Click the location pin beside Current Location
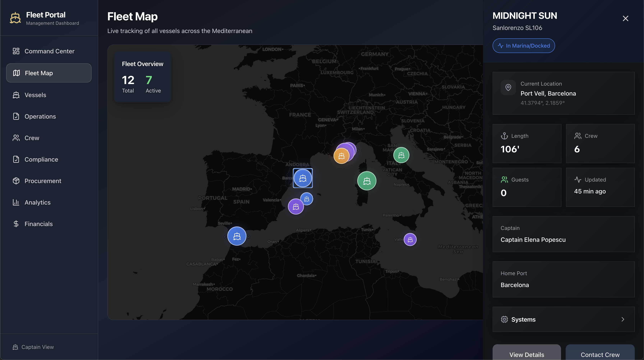The image size is (644, 360). (x=508, y=87)
